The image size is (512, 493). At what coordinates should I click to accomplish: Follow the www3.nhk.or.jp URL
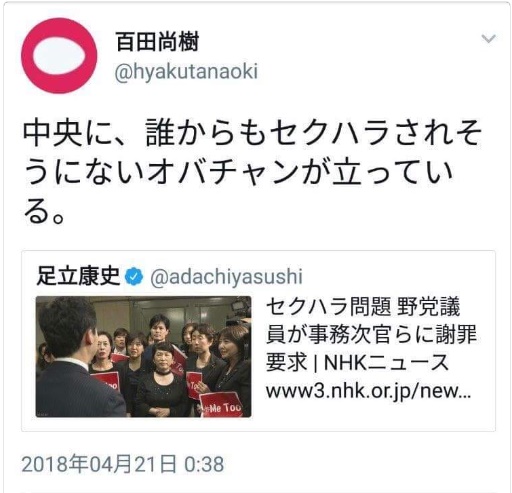tap(368, 391)
